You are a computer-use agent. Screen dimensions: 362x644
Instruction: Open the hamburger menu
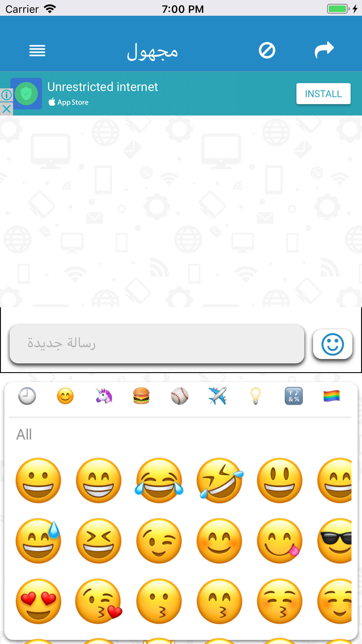[x=37, y=51]
